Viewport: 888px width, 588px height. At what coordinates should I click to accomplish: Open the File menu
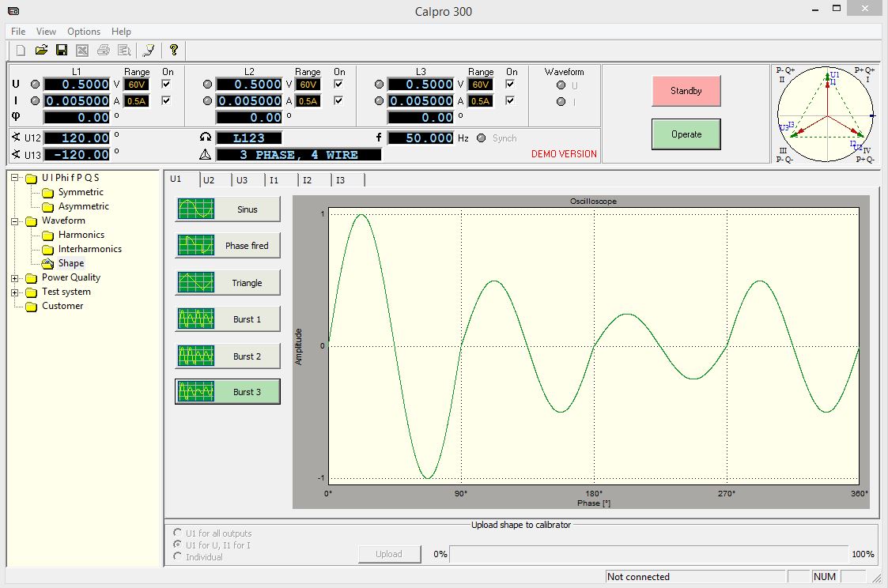pyautogui.click(x=18, y=32)
